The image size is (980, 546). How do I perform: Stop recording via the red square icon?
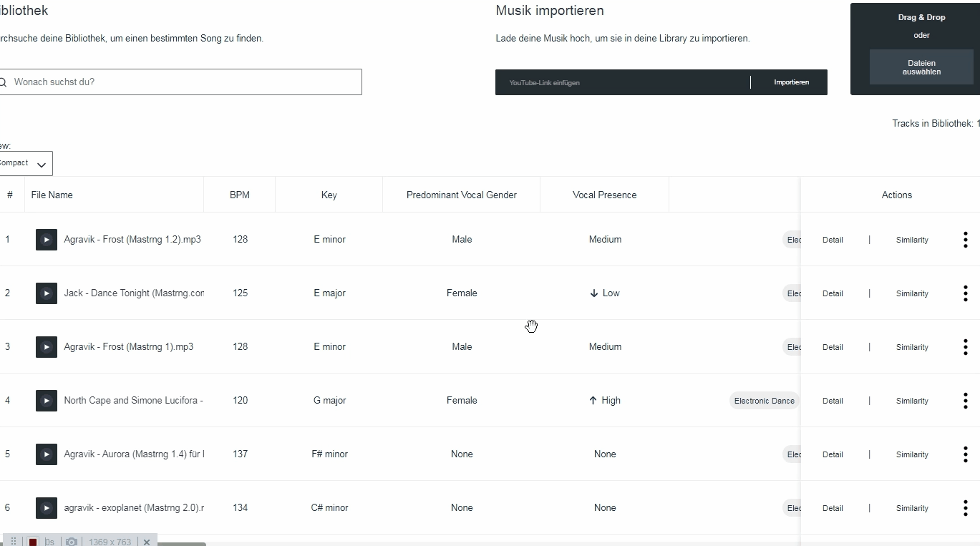(x=33, y=542)
